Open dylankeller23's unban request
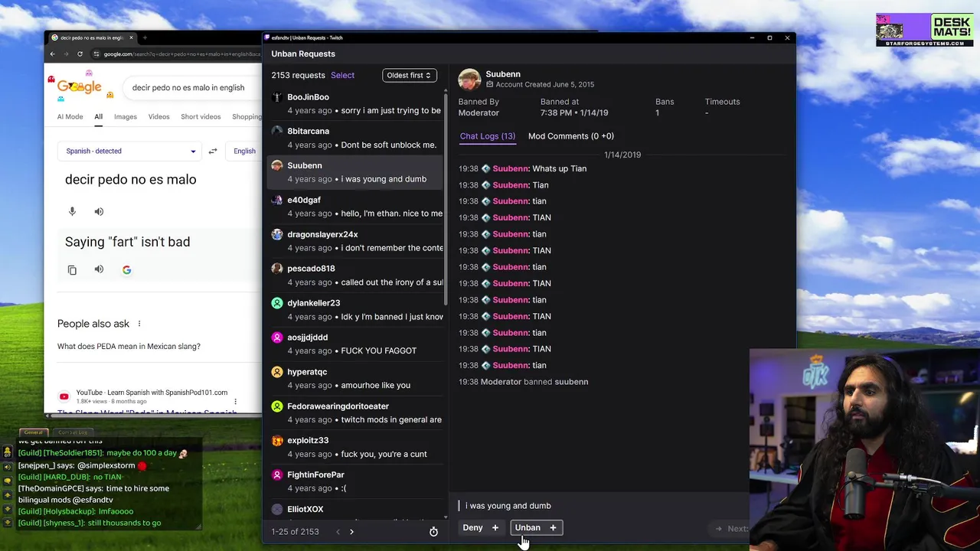 (356, 310)
